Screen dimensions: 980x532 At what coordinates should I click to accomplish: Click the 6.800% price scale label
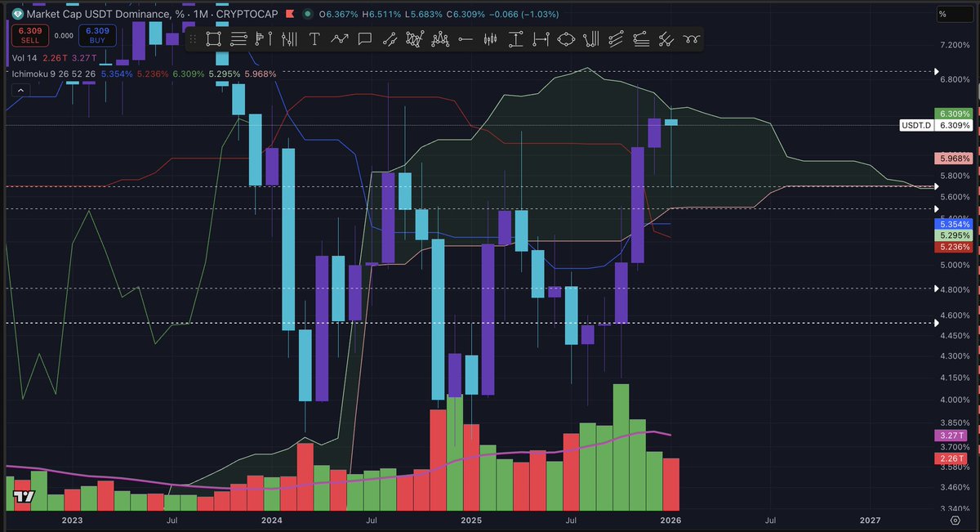coord(955,80)
